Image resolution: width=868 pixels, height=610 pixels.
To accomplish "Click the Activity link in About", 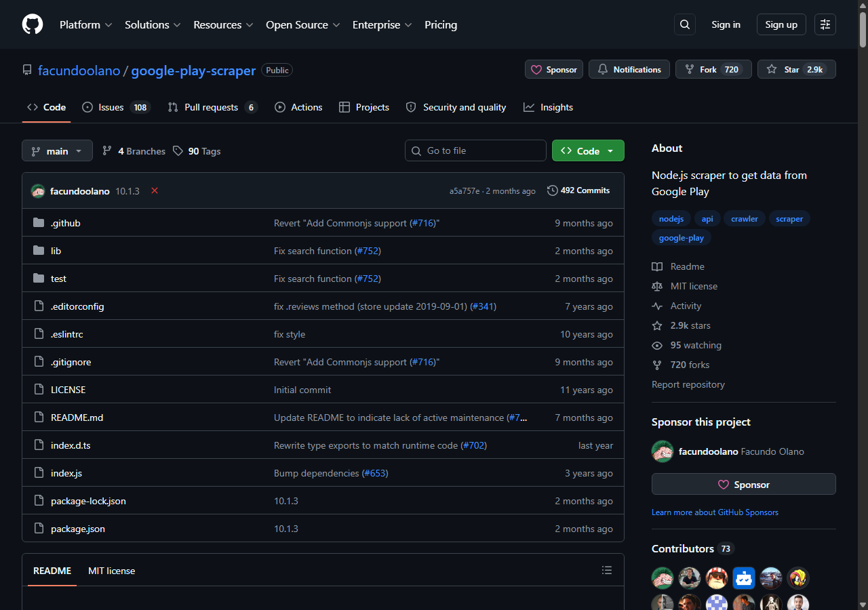I will pyautogui.click(x=677, y=306).
